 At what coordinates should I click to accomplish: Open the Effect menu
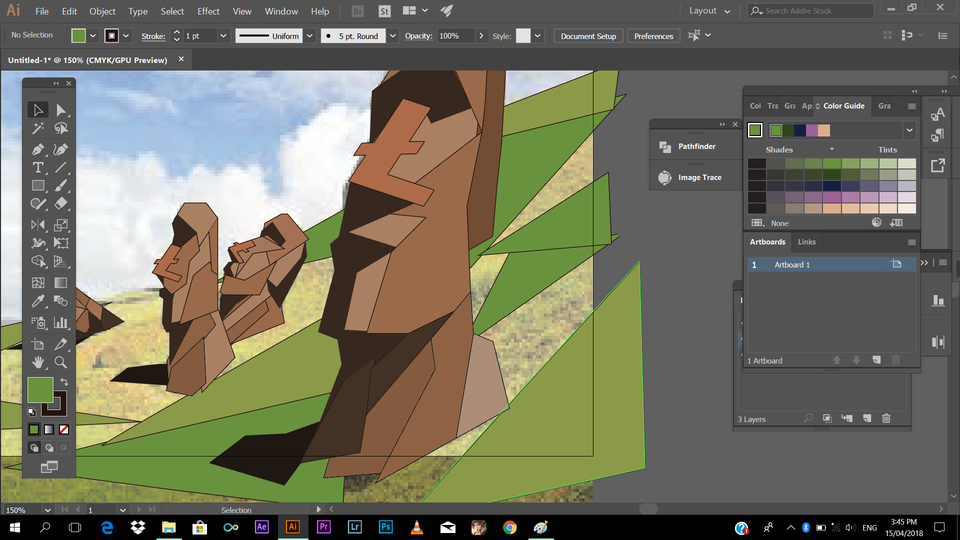point(208,11)
